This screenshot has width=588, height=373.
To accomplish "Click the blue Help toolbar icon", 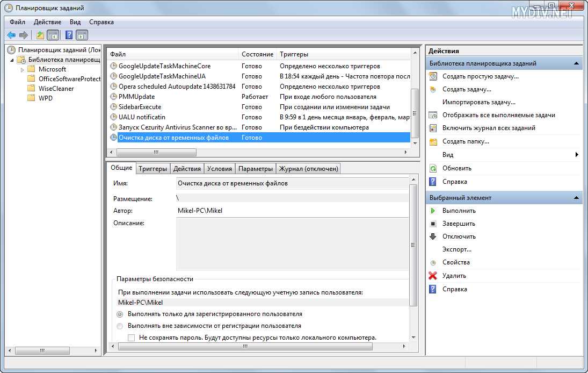I will (69, 35).
